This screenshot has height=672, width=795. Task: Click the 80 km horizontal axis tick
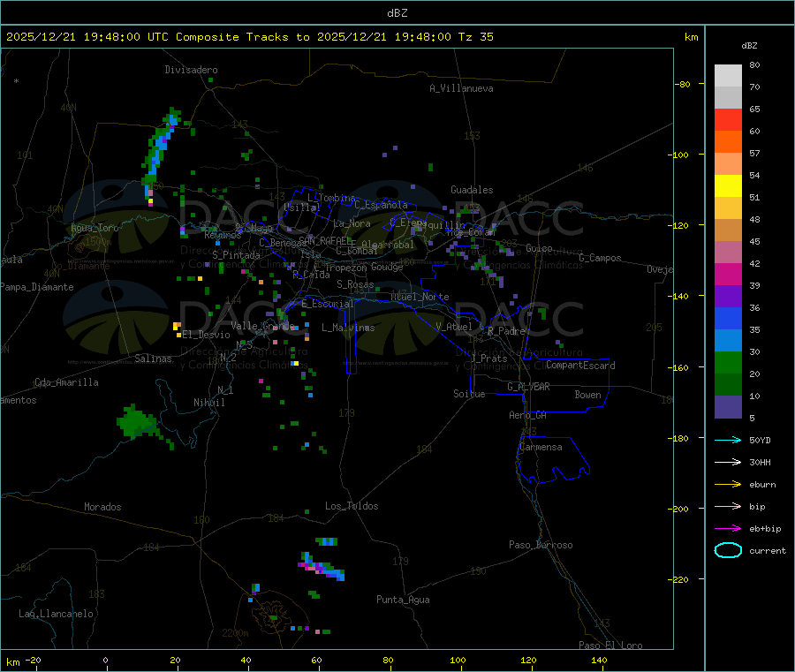388,660
